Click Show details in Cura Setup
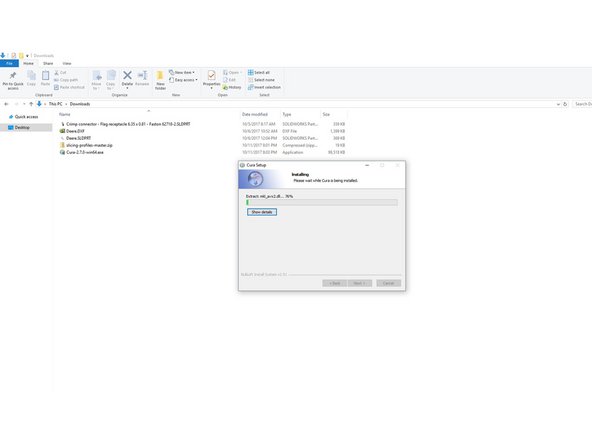 click(x=262, y=212)
